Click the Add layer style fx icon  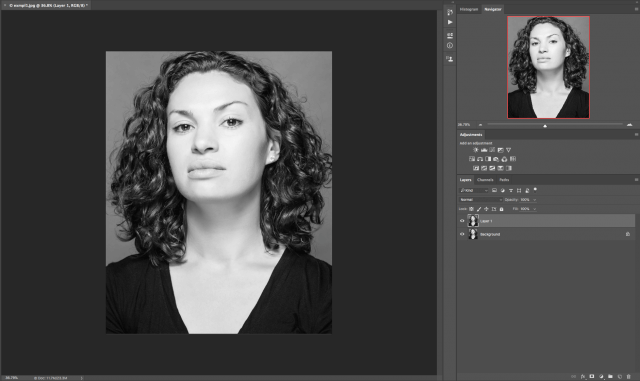coord(583,377)
